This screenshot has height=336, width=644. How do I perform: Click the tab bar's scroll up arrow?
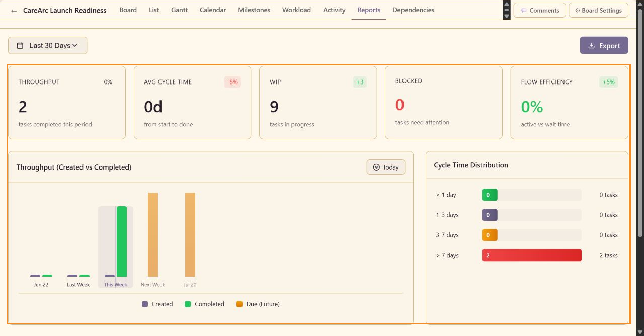[507, 5]
